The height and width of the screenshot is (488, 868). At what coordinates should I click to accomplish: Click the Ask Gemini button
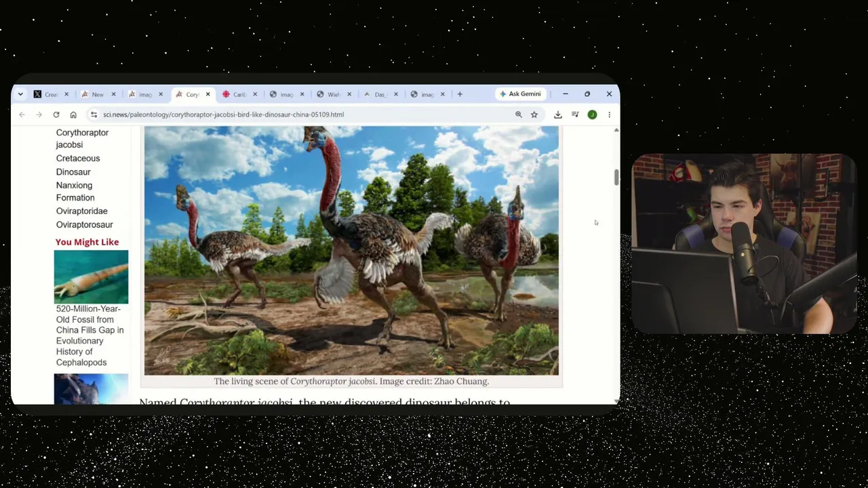[x=520, y=94]
